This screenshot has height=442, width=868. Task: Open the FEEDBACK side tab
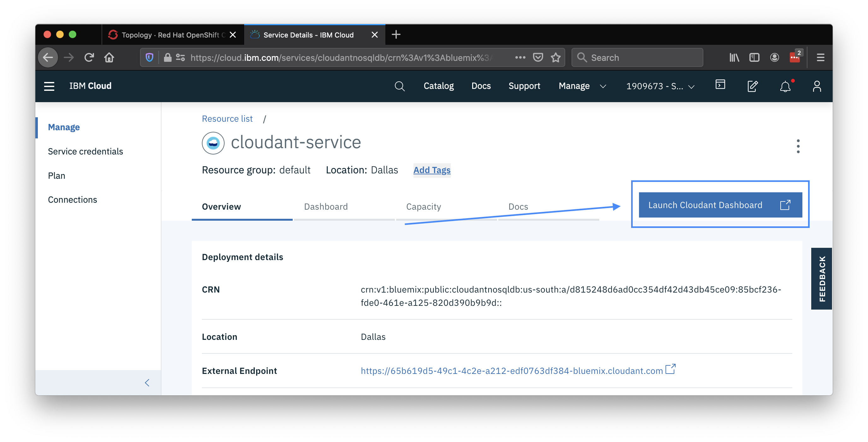point(821,279)
